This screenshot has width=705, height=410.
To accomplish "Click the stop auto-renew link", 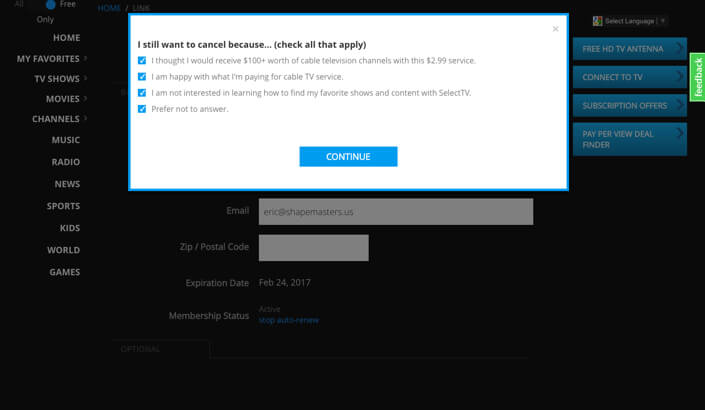I will (289, 320).
